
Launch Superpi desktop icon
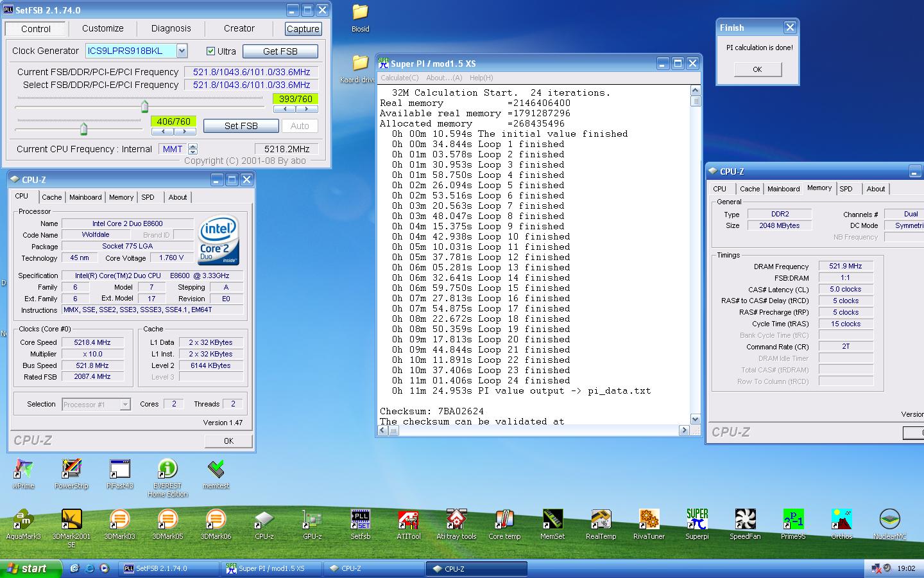697,525
